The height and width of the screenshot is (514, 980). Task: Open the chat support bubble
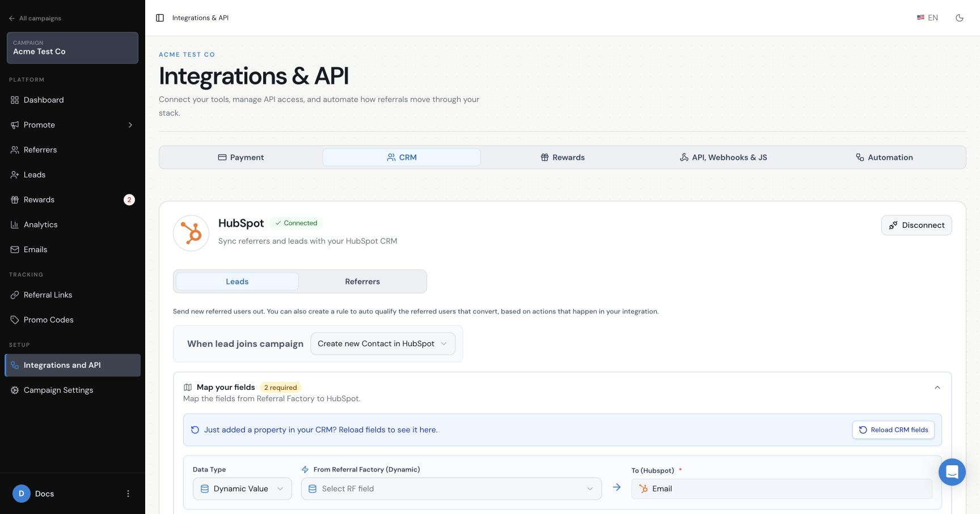click(952, 472)
